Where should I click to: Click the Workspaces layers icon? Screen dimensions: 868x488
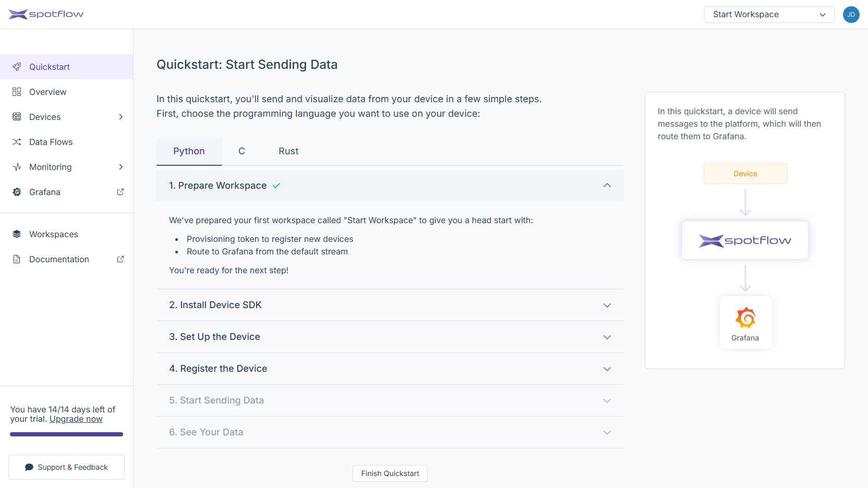pos(17,234)
